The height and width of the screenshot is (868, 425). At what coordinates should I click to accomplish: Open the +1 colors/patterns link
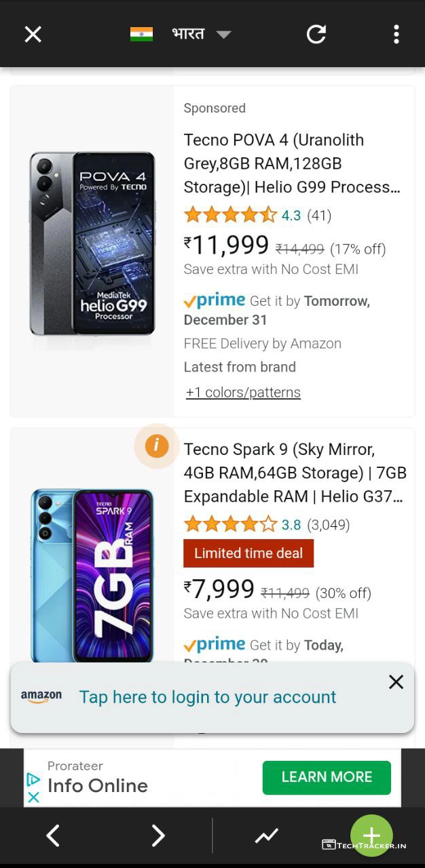coord(243,393)
